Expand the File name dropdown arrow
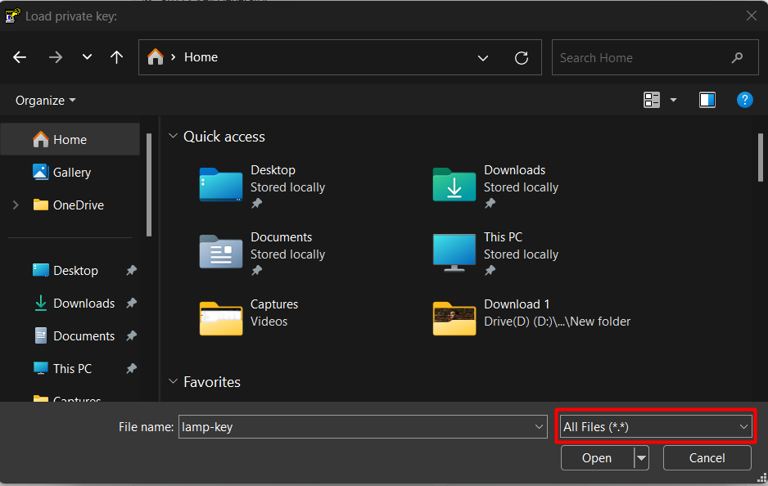This screenshot has height=486, width=768. point(539,427)
